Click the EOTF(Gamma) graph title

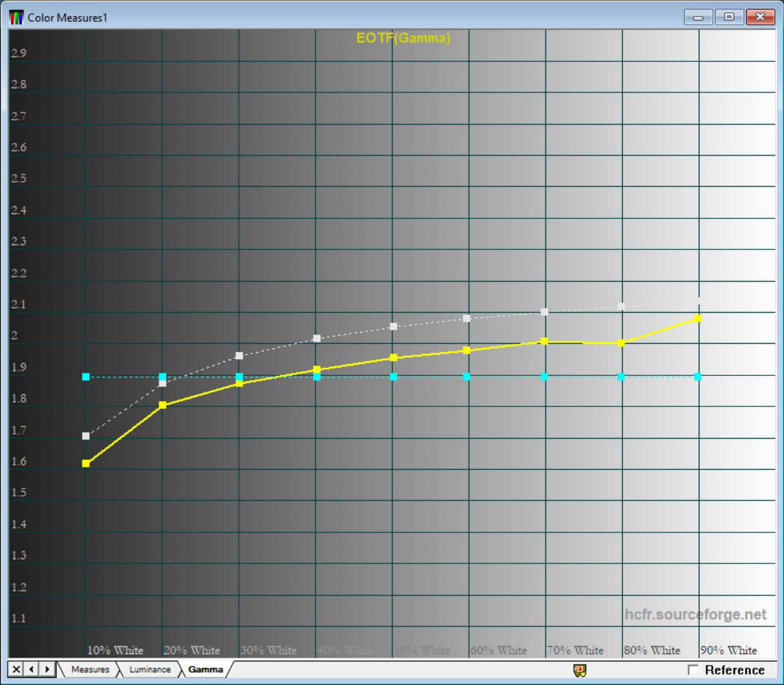(403, 38)
